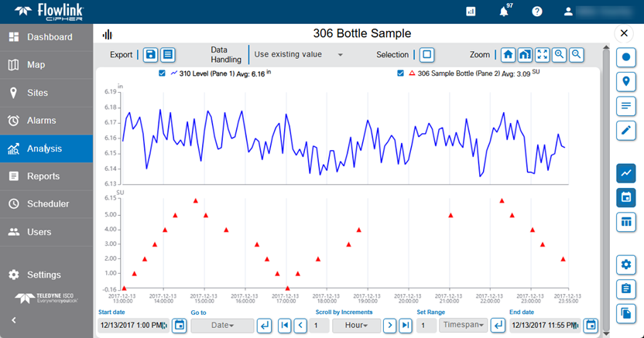Toggle the Selection box control

(427, 55)
